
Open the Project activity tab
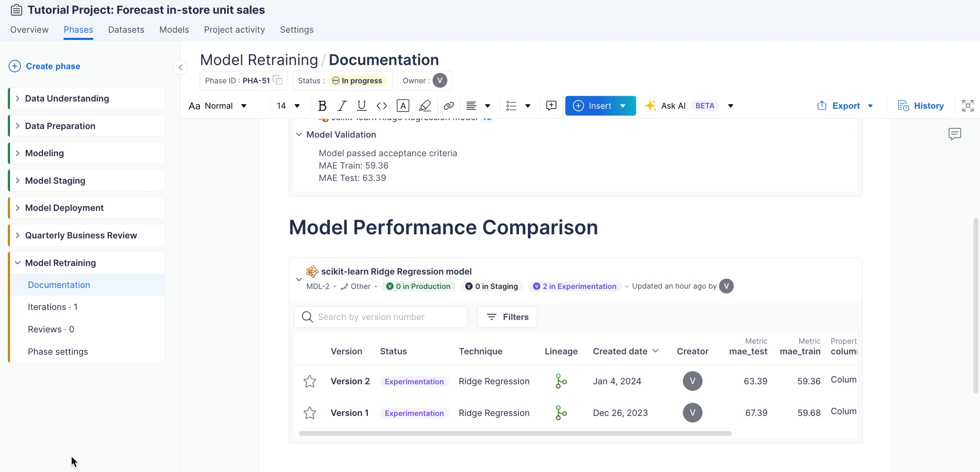(234, 29)
